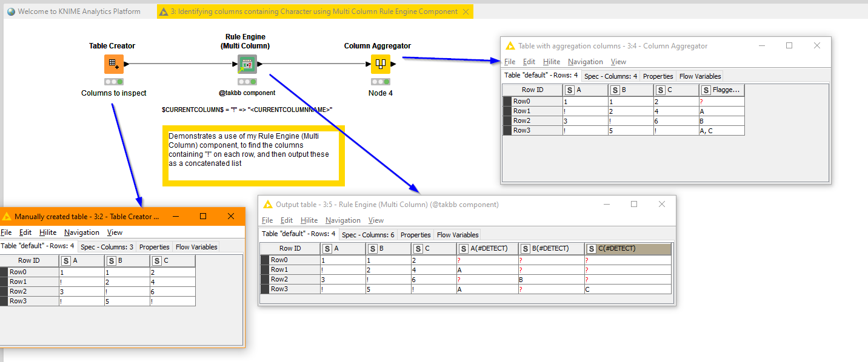Click string icon in C(#DETECT) header
Viewport: 868px width, 362px height.
[x=592, y=249]
